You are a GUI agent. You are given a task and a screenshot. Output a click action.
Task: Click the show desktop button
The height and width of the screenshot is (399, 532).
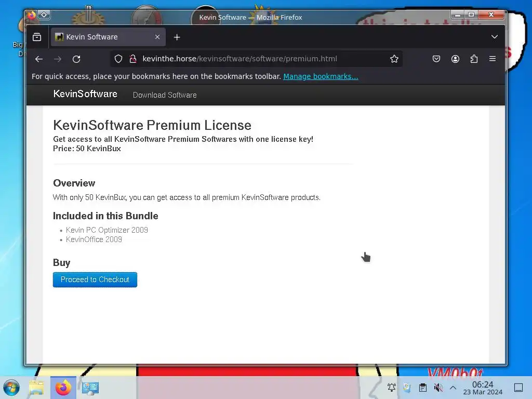click(x=518, y=388)
